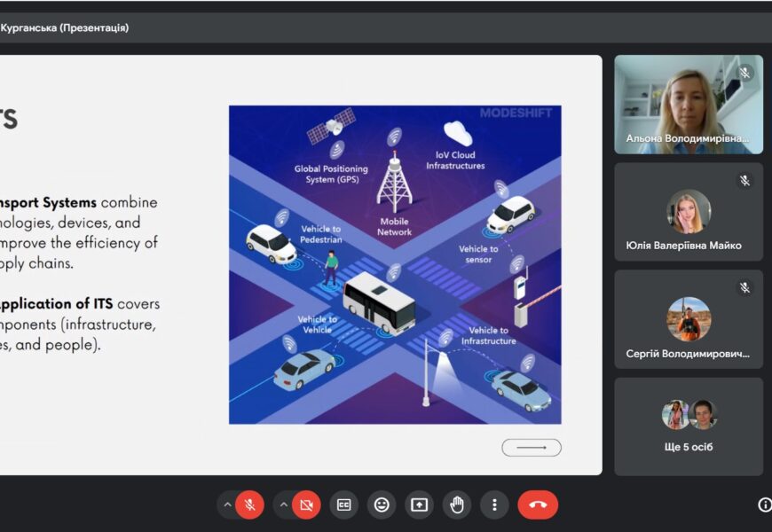
Task: Leave the call with the red hang-up button
Action: [x=538, y=505]
